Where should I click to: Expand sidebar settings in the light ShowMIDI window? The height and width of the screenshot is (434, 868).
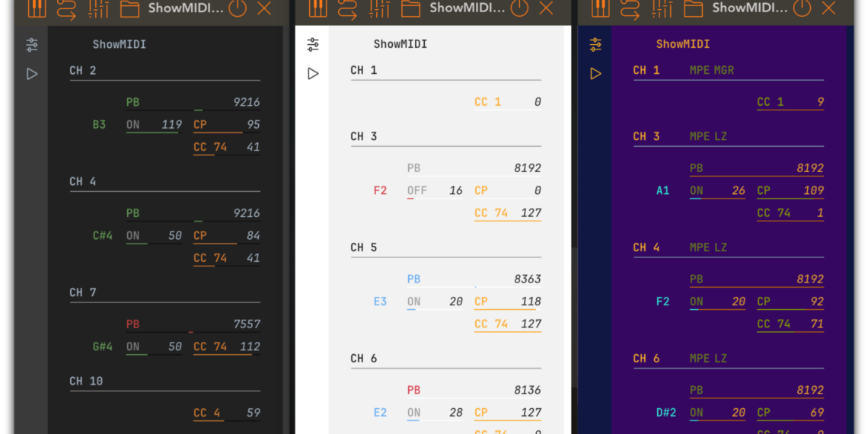click(x=313, y=45)
